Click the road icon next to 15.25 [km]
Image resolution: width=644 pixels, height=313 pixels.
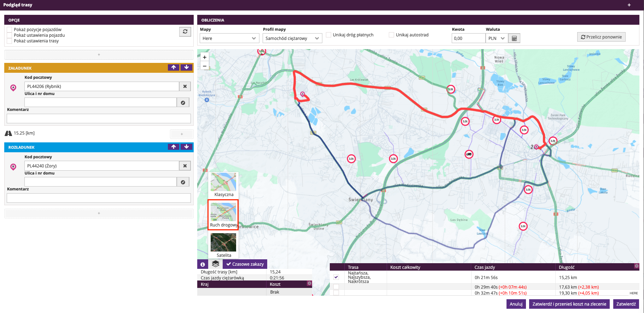(x=8, y=133)
